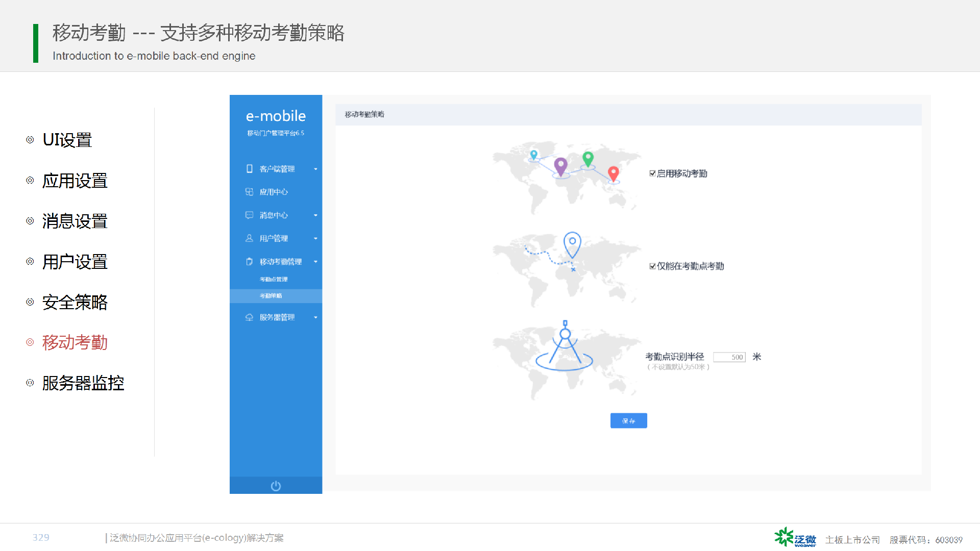980x551 pixels.
Task: Click the 客户端管理 phone icon
Action: click(x=249, y=169)
